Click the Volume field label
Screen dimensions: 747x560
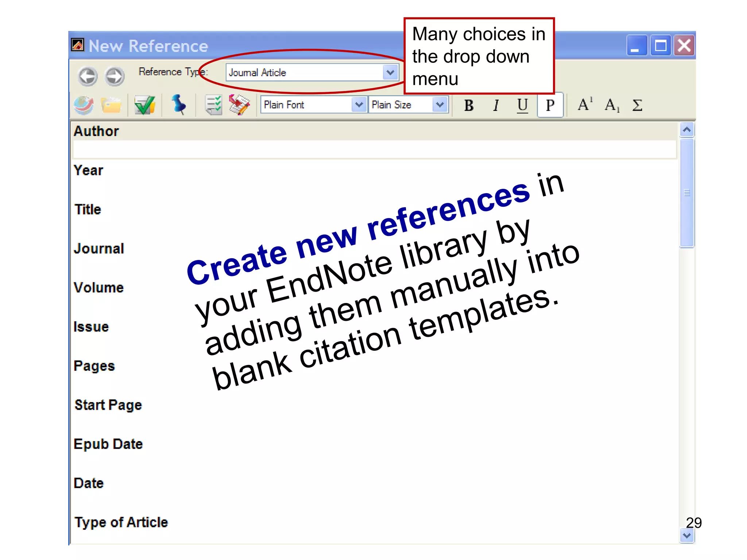click(x=98, y=287)
